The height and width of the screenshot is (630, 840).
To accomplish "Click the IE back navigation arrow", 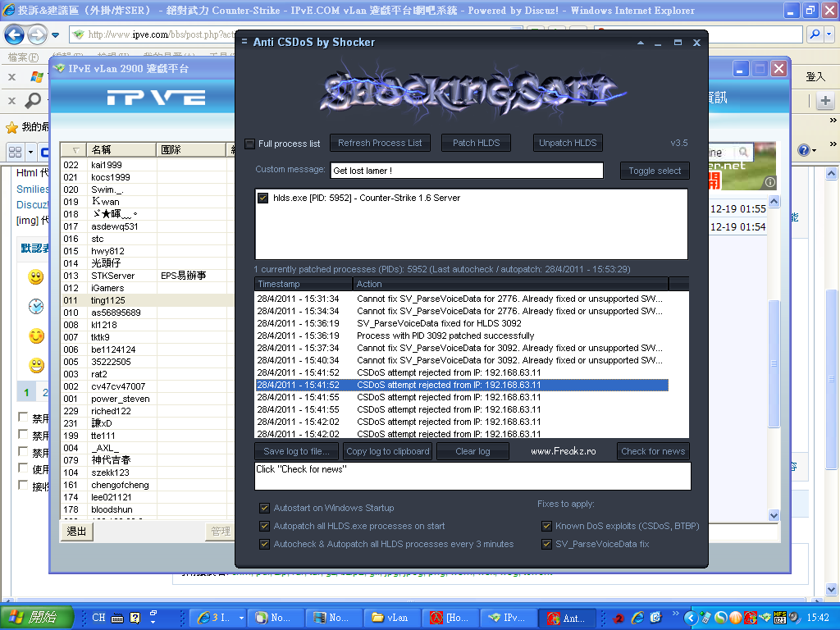I will click(14, 35).
